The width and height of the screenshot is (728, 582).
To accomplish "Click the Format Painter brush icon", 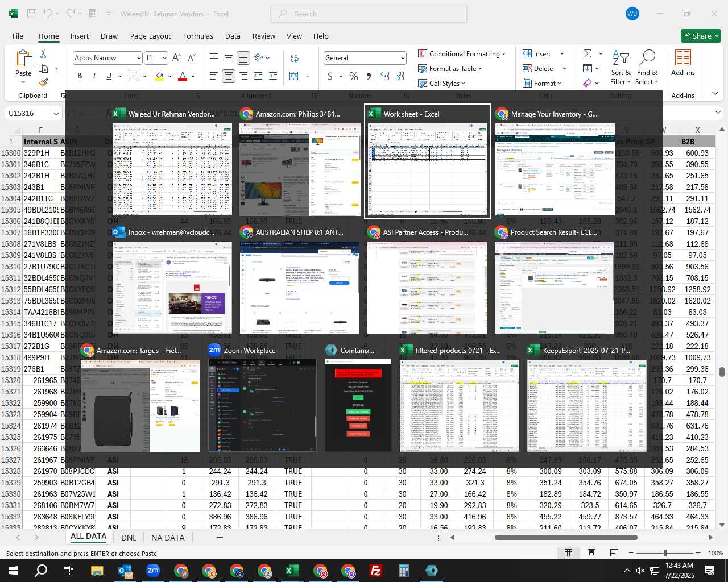I will tap(43, 82).
